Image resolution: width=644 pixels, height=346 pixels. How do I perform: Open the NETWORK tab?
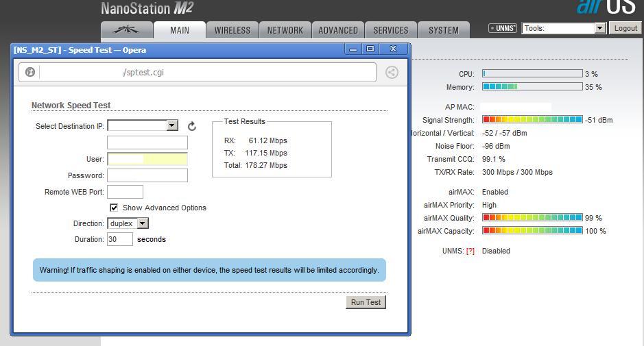click(x=285, y=30)
